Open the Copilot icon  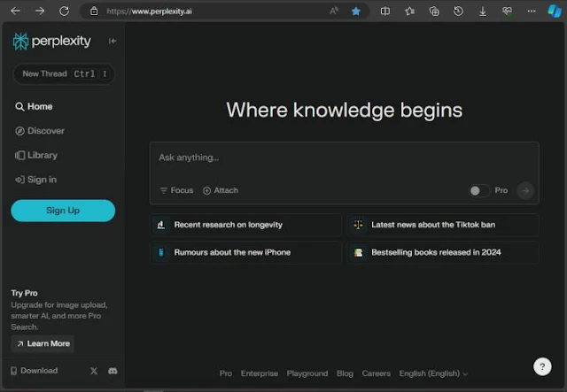tap(555, 12)
